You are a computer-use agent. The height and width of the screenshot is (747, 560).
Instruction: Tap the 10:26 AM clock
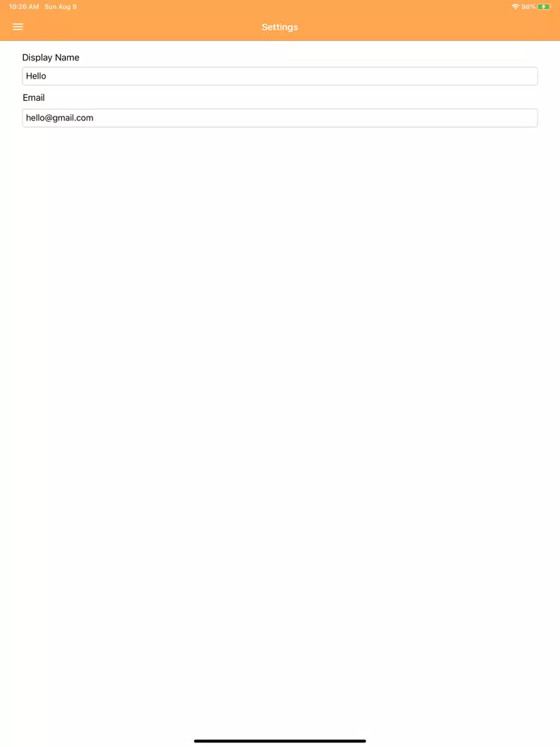[x=24, y=7]
